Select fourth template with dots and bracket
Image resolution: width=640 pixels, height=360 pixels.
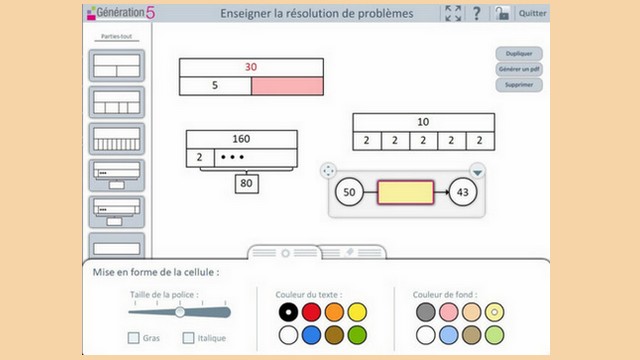tap(117, 176)
